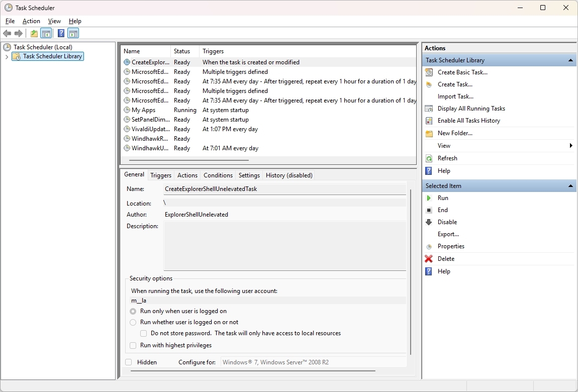The width and height of the screenshot is (578, 392).
Task: Click the Display All Running Tasks icon
Action: click(429, 108)
